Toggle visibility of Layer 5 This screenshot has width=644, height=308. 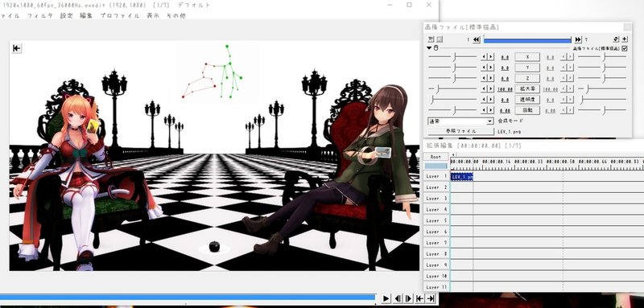point(436,220)
